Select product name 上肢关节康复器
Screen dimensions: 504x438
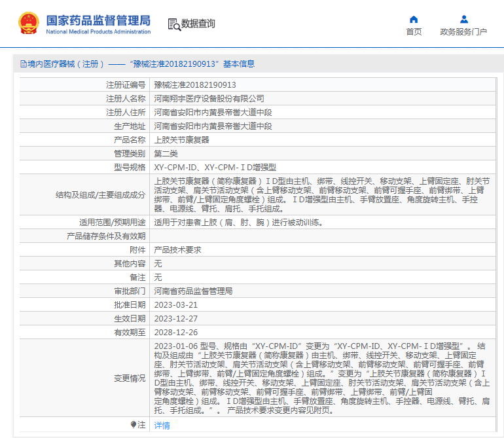coord(181,140)
